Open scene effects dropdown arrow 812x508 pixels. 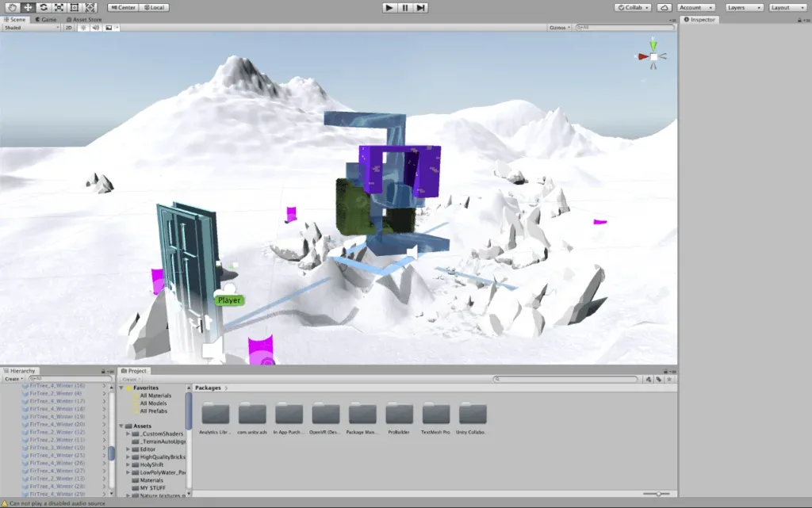[117, 28]
